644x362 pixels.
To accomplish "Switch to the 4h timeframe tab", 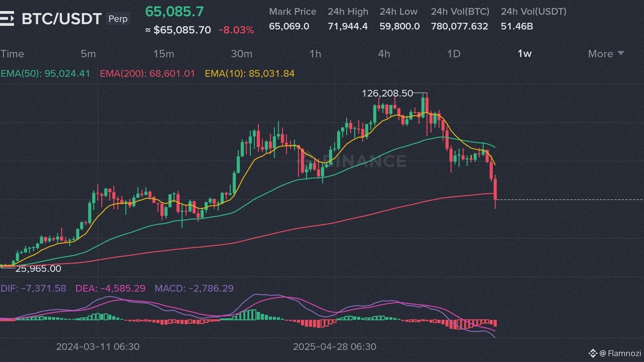I will [x=384, y=54].
